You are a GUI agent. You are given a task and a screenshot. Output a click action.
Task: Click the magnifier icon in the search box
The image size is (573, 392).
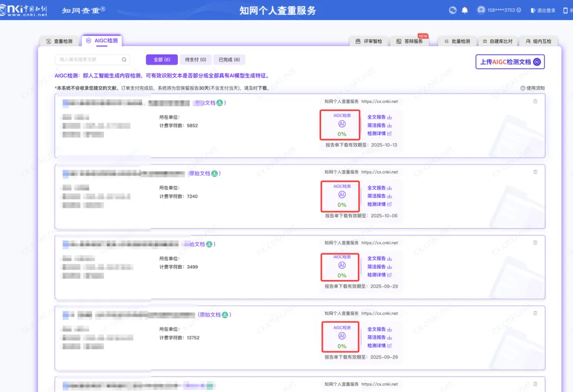[x=124, y=59]
